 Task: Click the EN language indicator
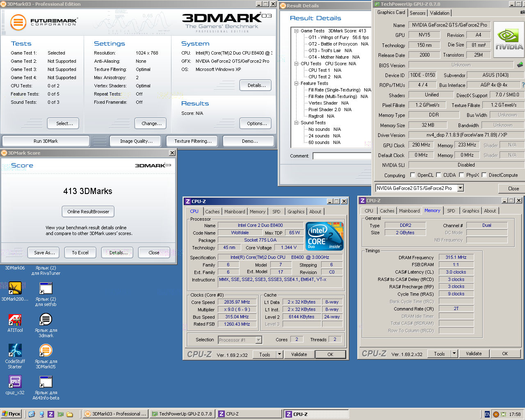click(x=487, y=414)
